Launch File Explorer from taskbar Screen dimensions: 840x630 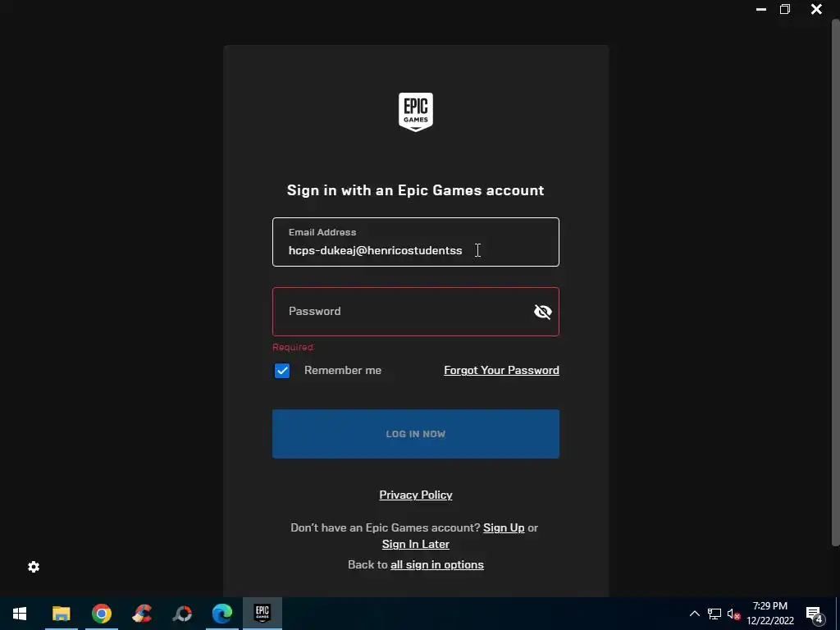pyautogui.click(x=61, y=614)
